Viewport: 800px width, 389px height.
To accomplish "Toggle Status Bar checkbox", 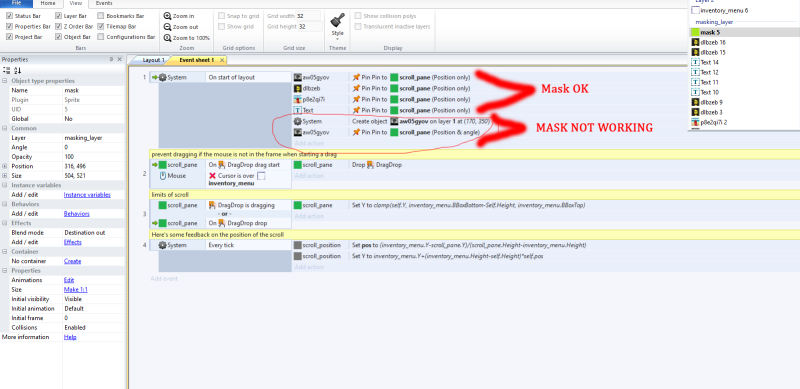I will click(x=10, y=16).
